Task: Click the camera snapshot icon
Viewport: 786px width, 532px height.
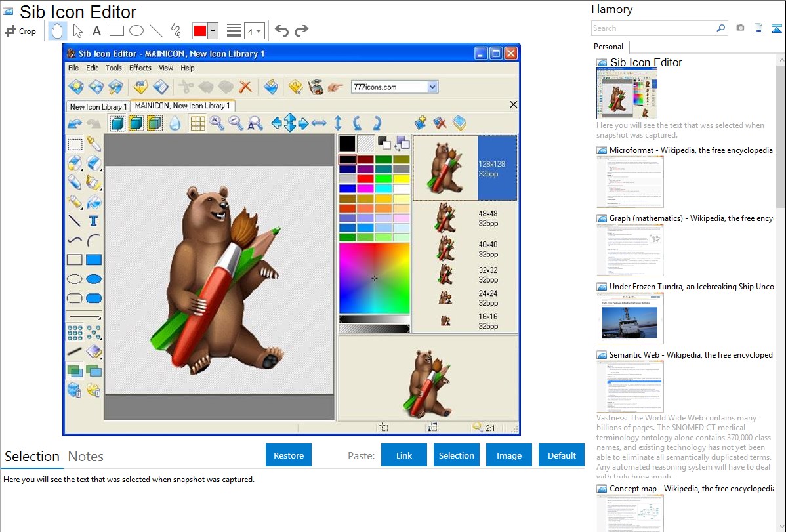Action: [740, 28]
